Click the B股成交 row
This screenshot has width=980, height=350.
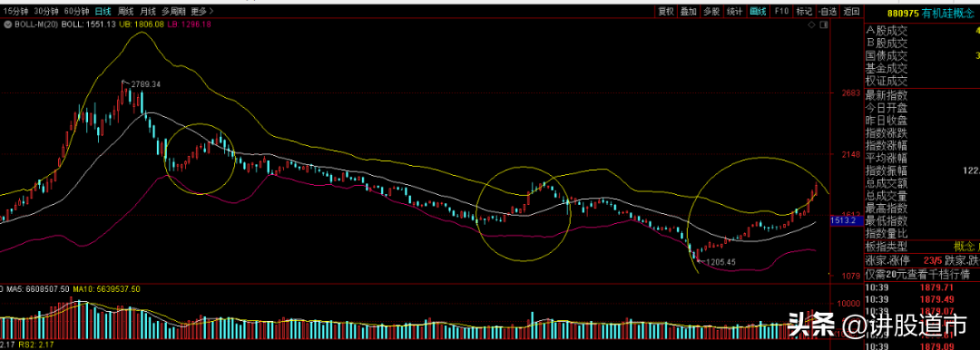click(x=922, y=44)
